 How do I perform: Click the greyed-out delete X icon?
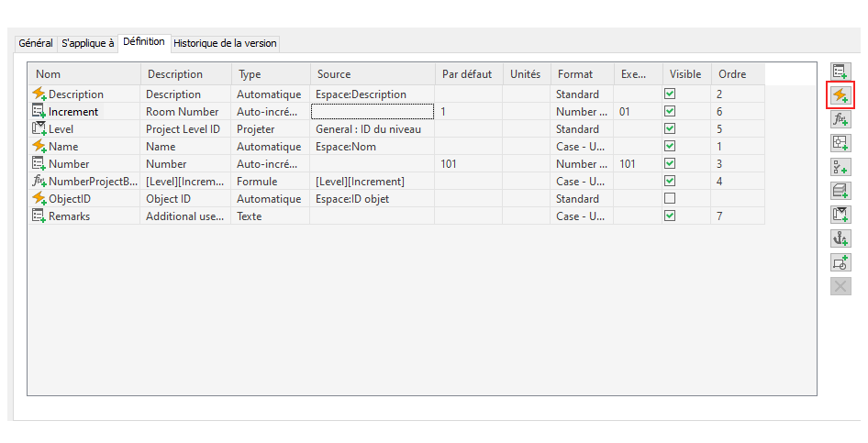[x=840, y=286]
